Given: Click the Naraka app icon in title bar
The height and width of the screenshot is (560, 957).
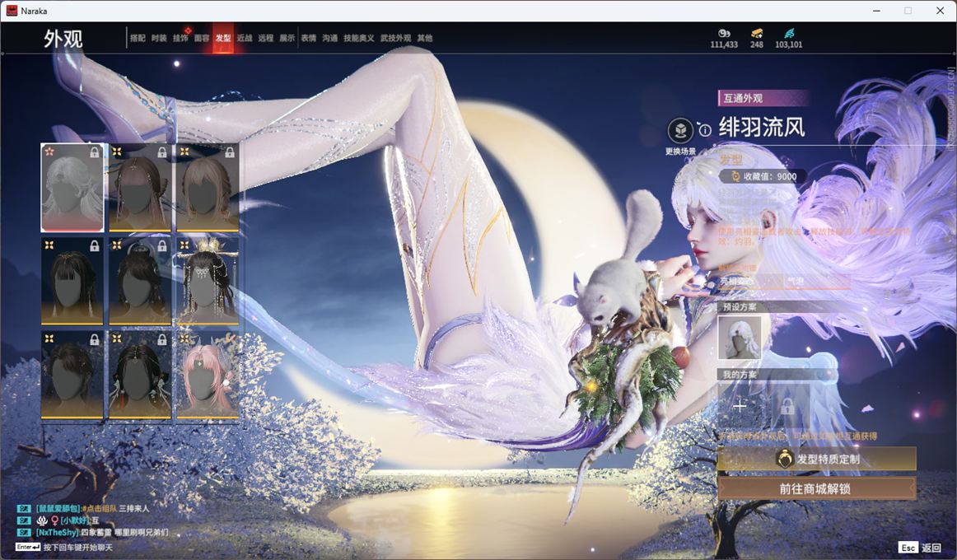Looking at the screenshot, I should [x=12, y=11].
